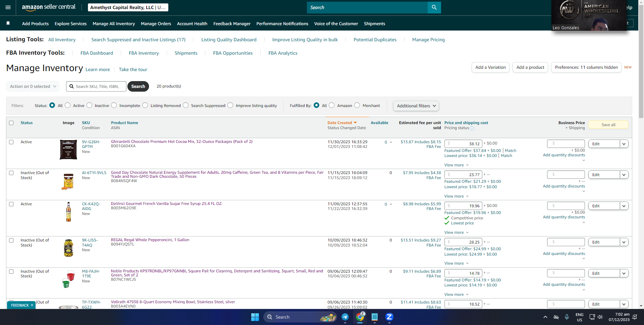Click the Pricing status info icon
Screen dimensions: 644x325
[472, 128]
